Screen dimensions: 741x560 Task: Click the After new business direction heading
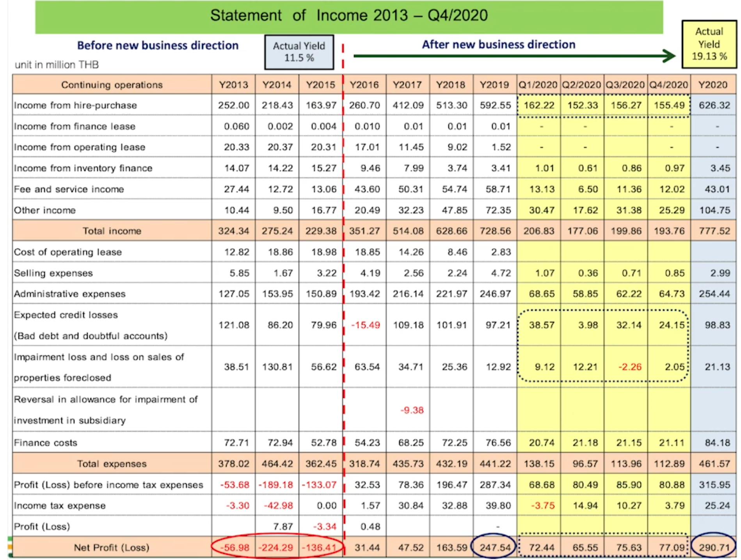click(x=498, y=44)
